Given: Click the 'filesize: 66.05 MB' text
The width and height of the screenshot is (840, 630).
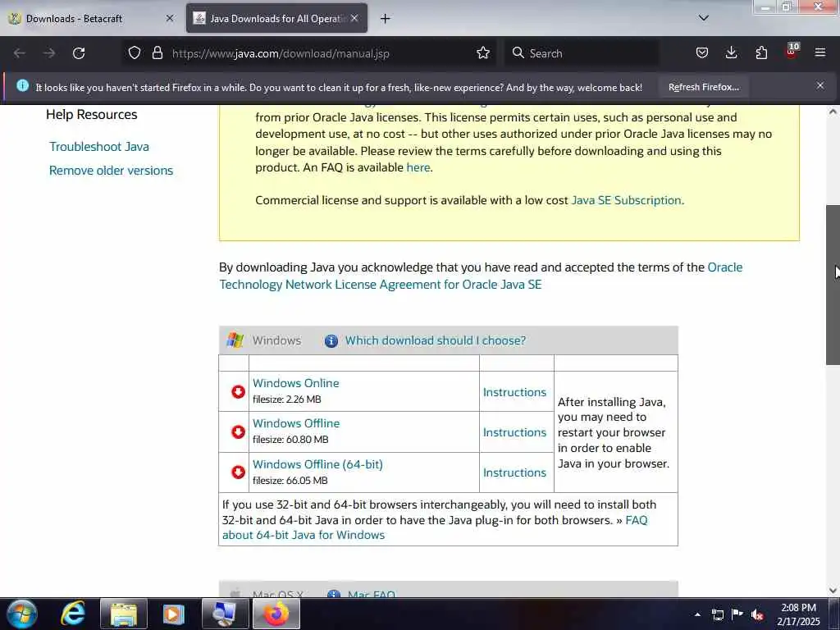Looking at the screenshot, I should click(x=290, y=481).
